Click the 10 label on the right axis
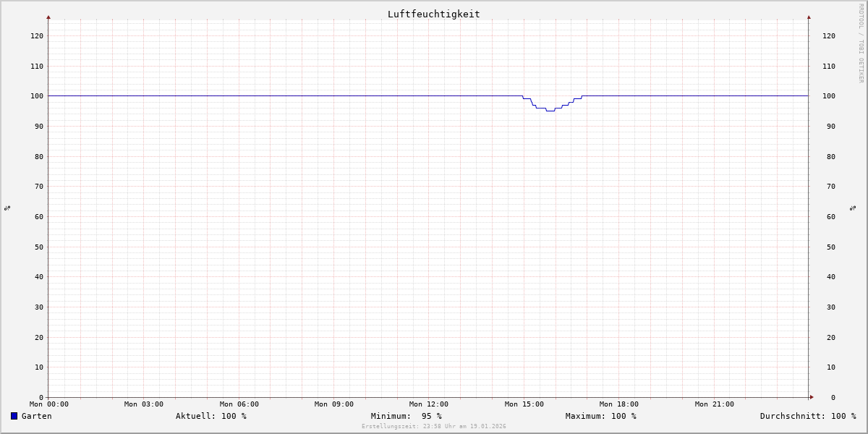 [x=831, y=367]
